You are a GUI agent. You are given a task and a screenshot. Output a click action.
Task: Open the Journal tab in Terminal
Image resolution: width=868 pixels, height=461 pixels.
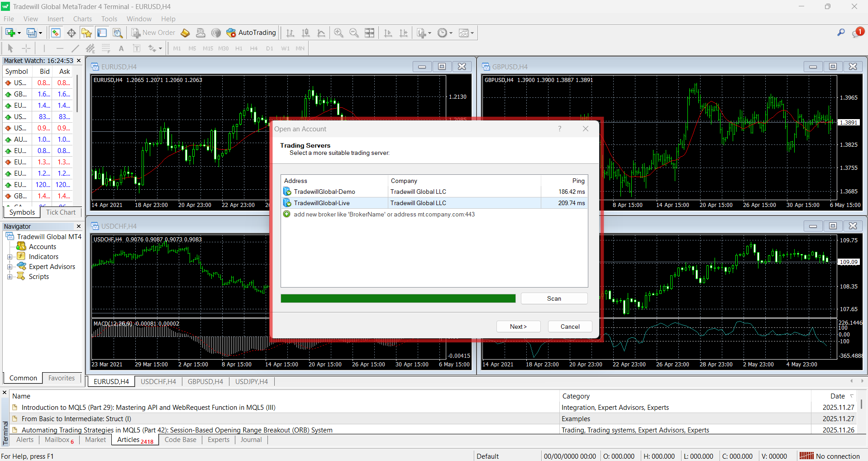[x=251, y=439]
